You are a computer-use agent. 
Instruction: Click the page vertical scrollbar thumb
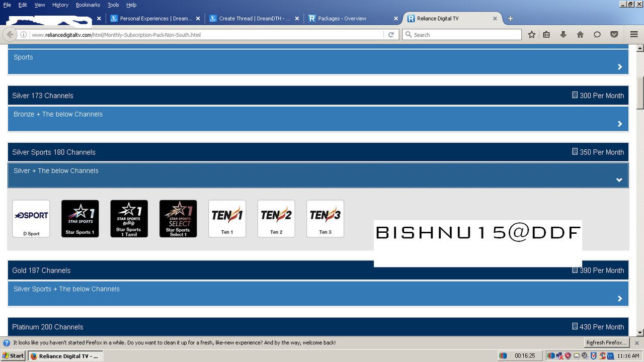640,93
